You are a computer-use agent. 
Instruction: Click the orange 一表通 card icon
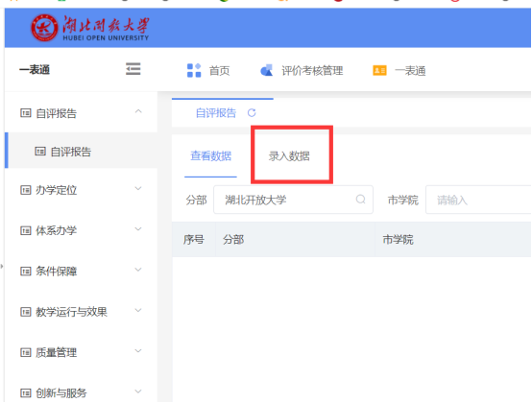pos(379,70)
